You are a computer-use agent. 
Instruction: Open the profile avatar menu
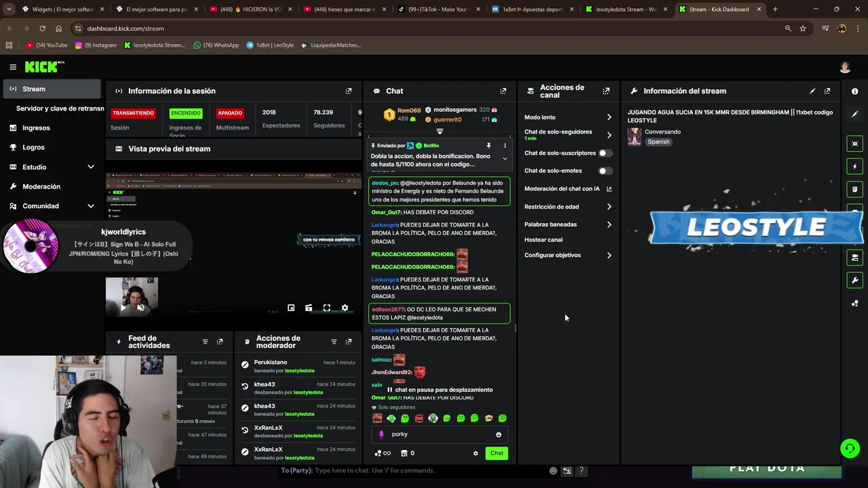pos(845,67)
